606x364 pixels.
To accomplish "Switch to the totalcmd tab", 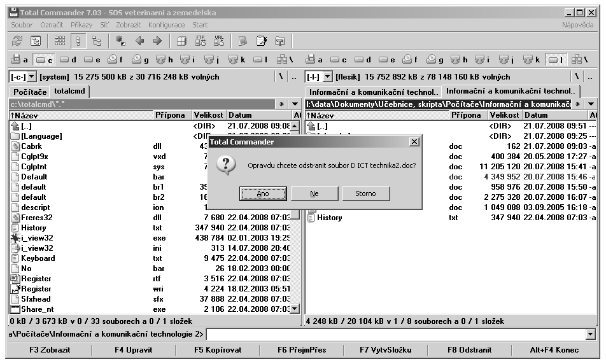I will click(x=69, y=91).
